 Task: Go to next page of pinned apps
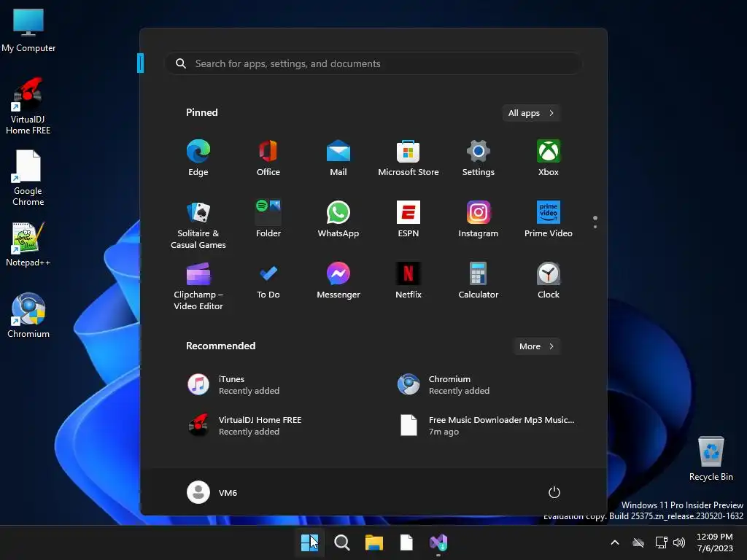(595, 227)
